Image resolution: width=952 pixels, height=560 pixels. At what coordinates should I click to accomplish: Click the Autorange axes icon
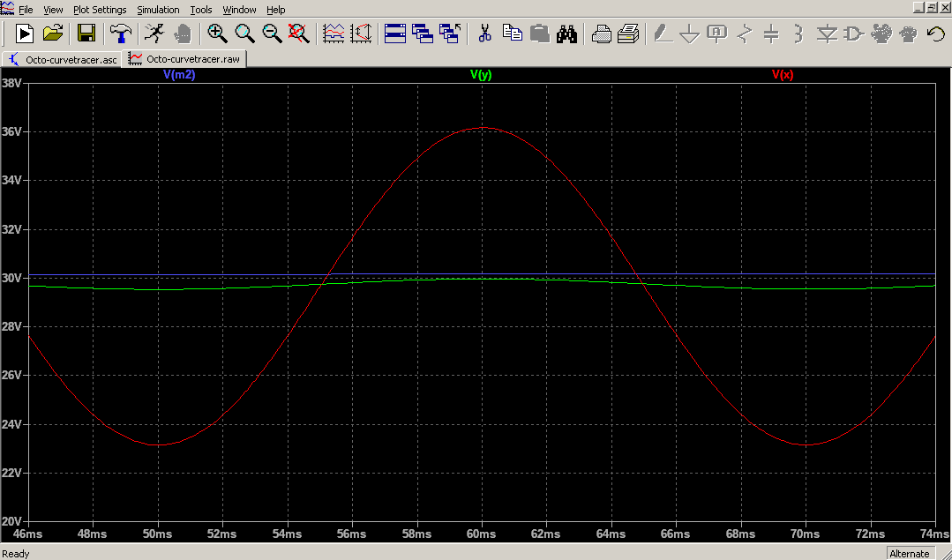(361, 34)
